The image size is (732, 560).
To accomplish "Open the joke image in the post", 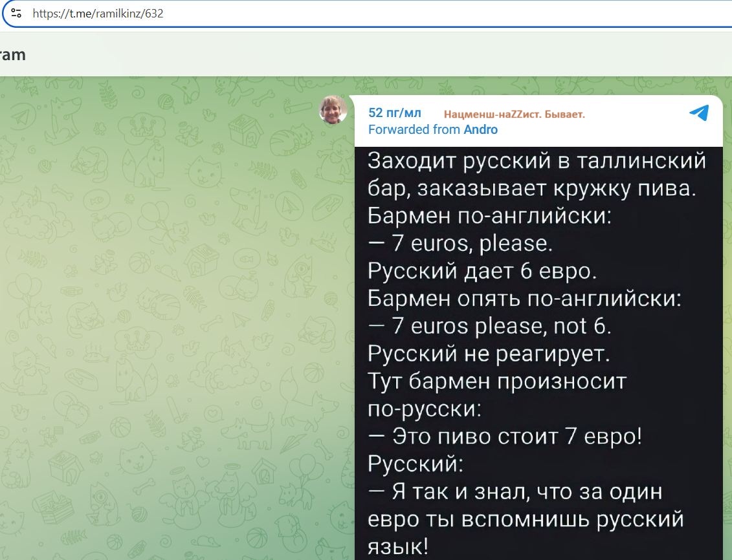I will coord(538,353).
